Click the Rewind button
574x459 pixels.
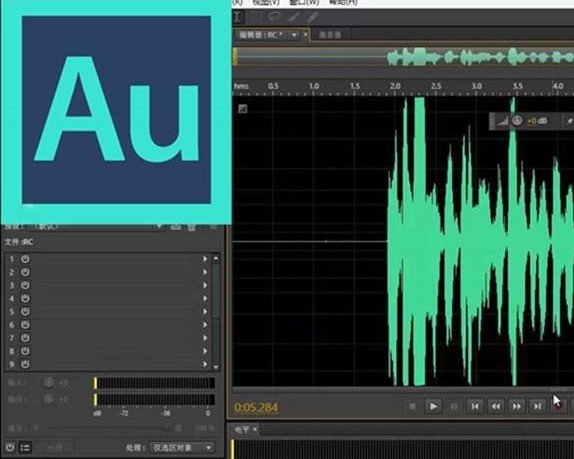click(x=496, y=407)
